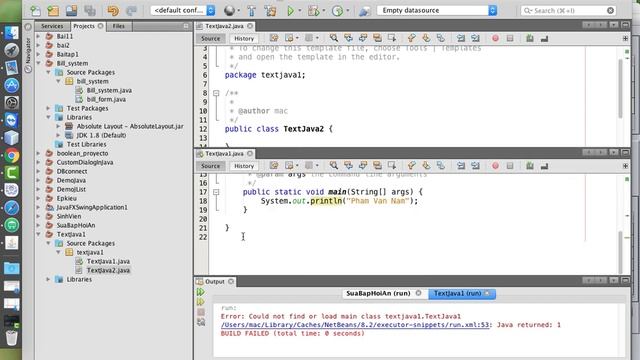640x360 pixels.
Task: Click Find Previous Occurrence in TextJava1 editor toolbar
Action: [348, 166]
